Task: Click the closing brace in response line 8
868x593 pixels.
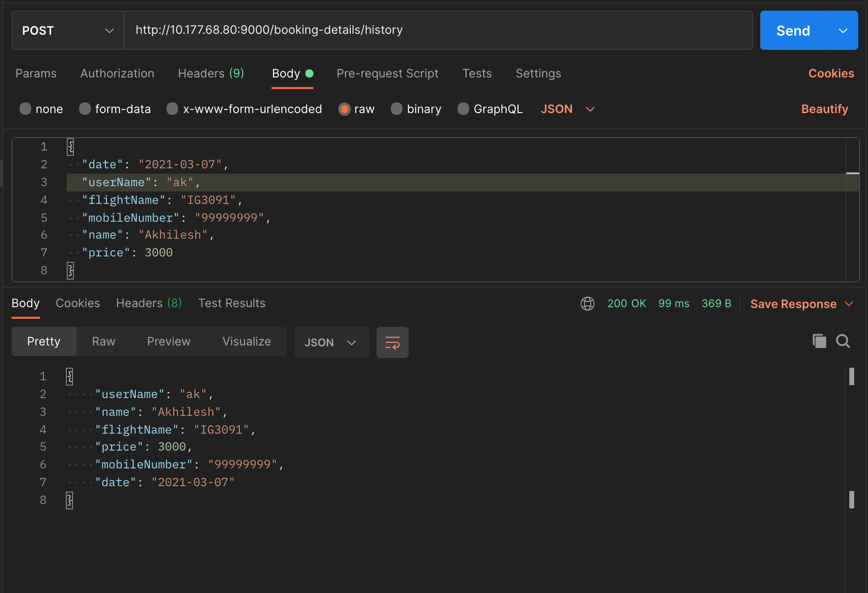Action: point(69,500)
